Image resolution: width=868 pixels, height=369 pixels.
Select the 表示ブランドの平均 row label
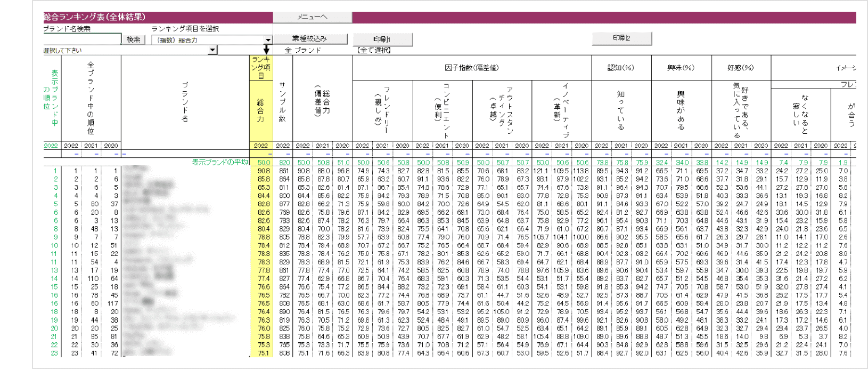pyautogui.click(x=219, y=162)
